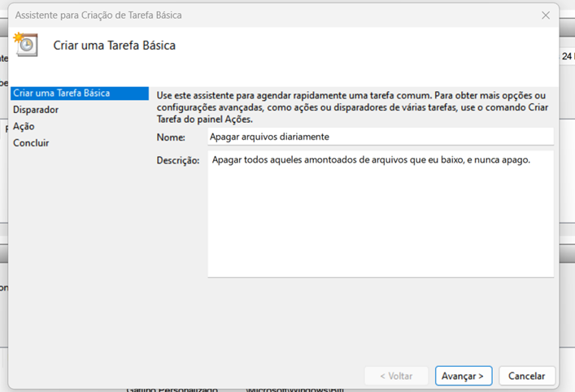This screenshot has width=575, height=392.
Task: Select 'Criar uma Tarefa Básica' step in sidebar
Action: (x=62, y=94)
